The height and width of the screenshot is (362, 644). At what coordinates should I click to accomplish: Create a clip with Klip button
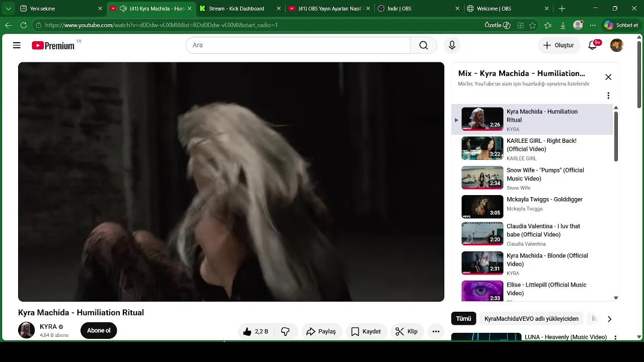pos(407,331)
